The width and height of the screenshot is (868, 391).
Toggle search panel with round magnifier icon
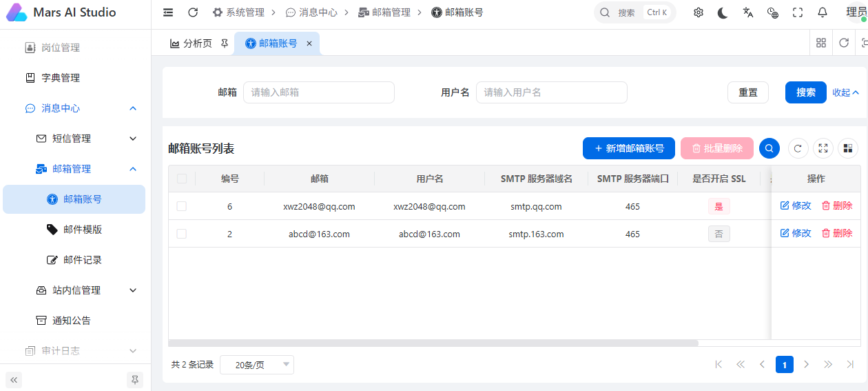pos(769,148)
